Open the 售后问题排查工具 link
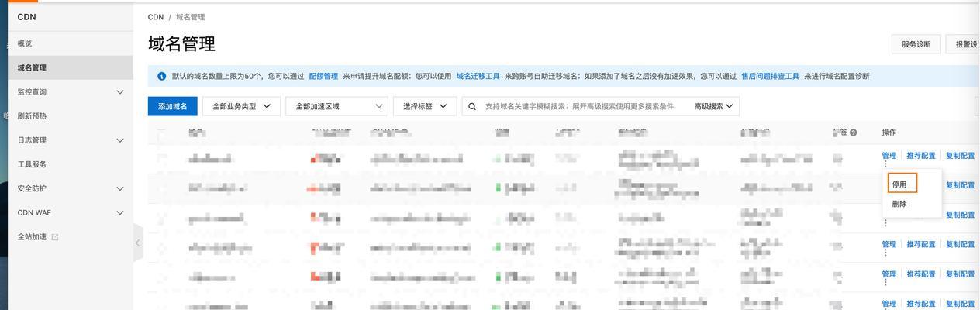Image resolution: width=980 pixels, height=310 pixels. (770, 76)
